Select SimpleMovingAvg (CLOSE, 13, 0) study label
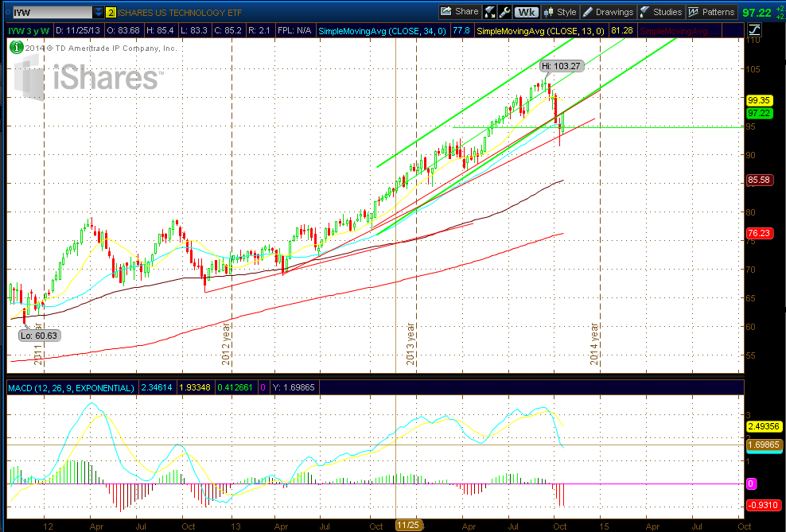Viewport: 786px width, 532px height. [540, 31]
